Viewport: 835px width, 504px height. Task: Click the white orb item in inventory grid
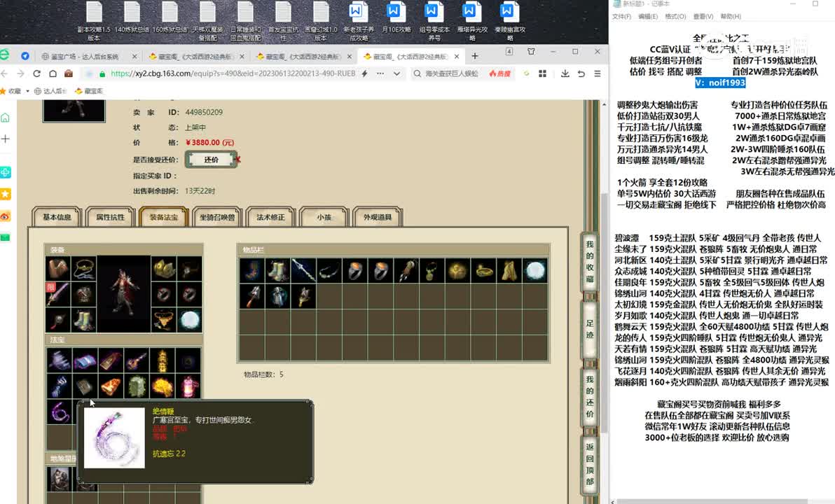[x=534, y=270]
